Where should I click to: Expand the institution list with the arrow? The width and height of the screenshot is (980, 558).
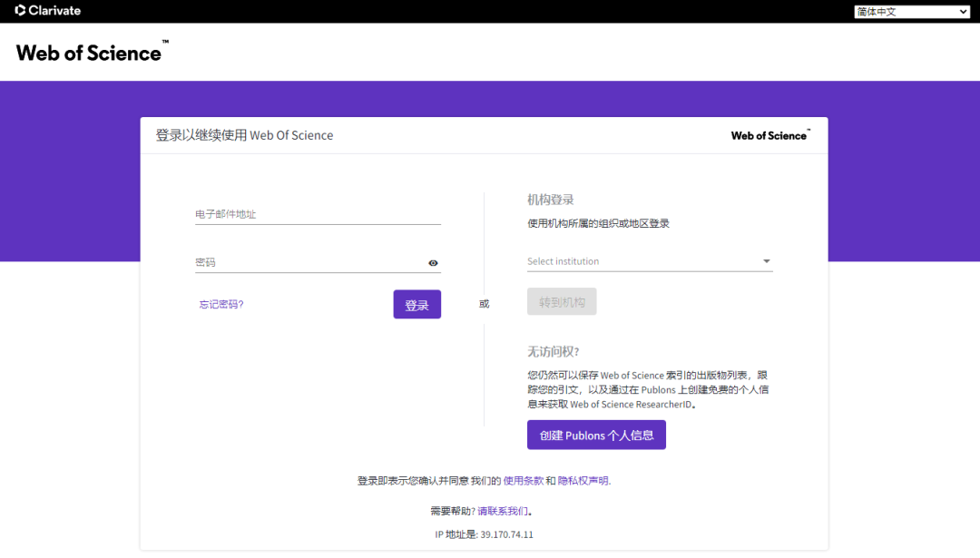click(x=766, y=261)
